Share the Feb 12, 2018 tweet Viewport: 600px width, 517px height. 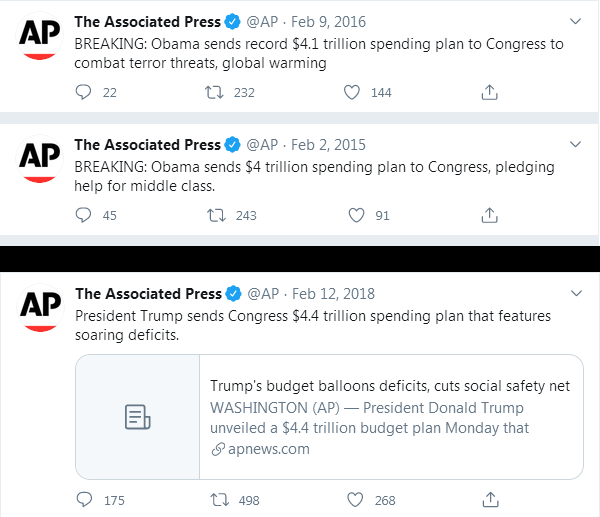tap(490, 500)
